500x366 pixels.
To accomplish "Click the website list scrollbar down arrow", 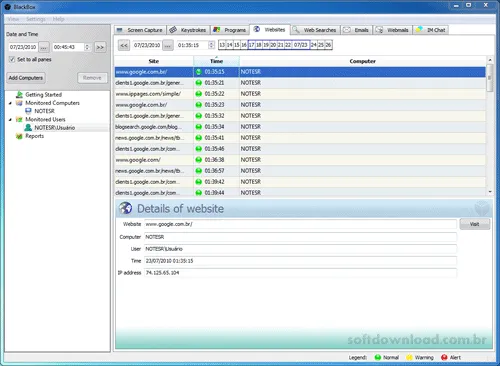I will [x=490, y=192].
